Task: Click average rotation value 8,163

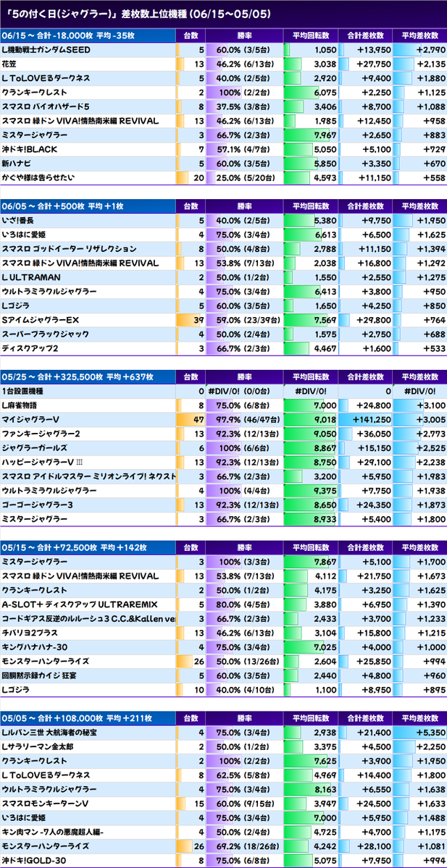Action: click(x=309, y=789)
